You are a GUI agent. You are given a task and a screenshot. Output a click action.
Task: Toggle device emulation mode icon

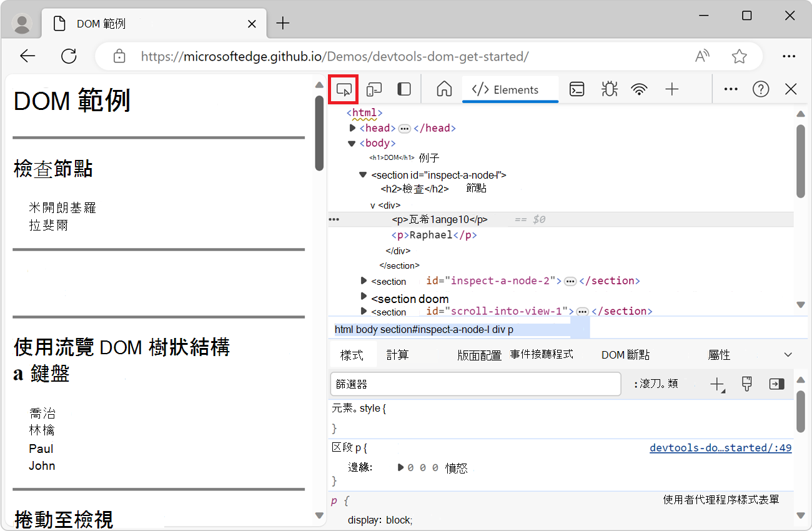tap(374, 89)
